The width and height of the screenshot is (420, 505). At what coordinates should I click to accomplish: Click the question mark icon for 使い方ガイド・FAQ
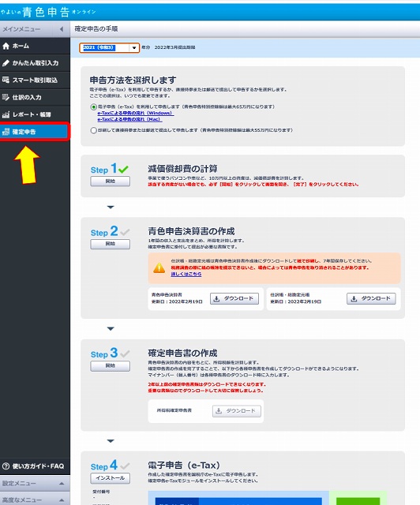point(6,466)
